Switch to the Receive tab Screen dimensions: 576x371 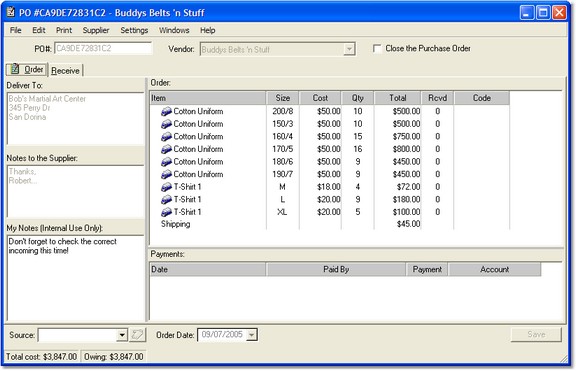tap(65, 71)
